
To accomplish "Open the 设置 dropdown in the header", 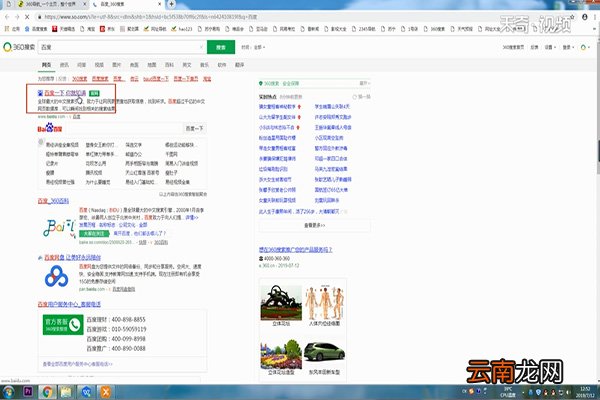I will tap(550, 47).
